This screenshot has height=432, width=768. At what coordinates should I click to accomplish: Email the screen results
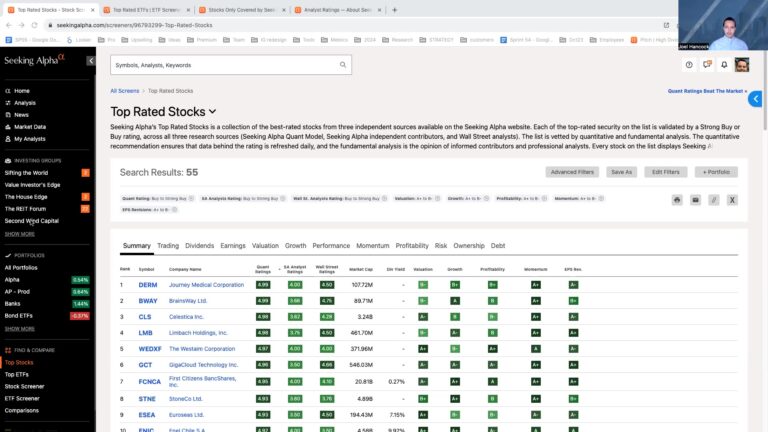(x=695, y=200)
